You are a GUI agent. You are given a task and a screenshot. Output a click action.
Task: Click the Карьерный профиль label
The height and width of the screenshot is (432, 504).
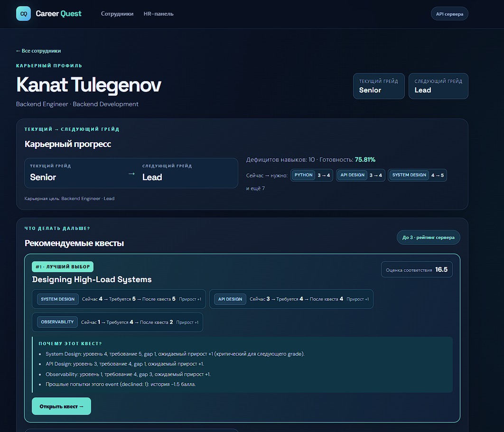tap(49, 65)
